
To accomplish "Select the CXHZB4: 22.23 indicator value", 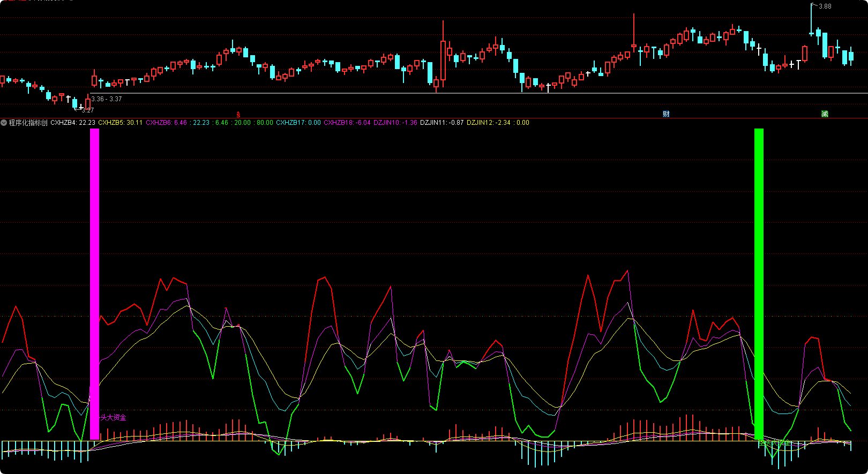I will [73, 123].
